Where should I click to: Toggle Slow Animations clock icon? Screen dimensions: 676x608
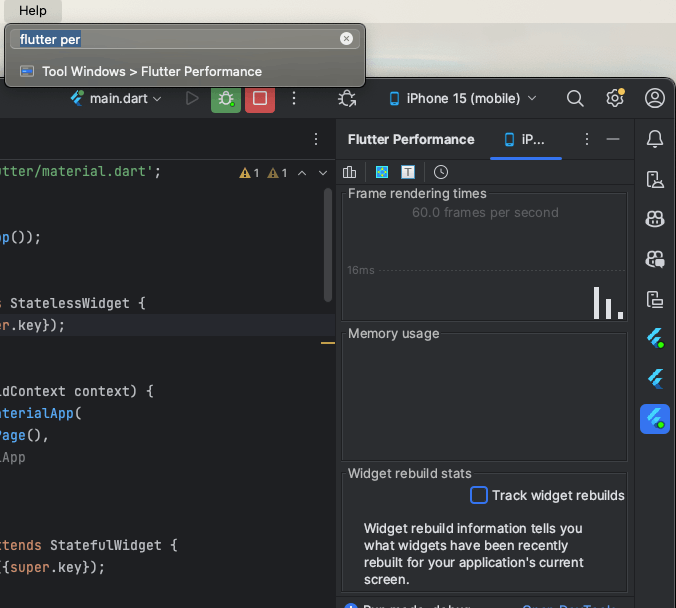441,172
